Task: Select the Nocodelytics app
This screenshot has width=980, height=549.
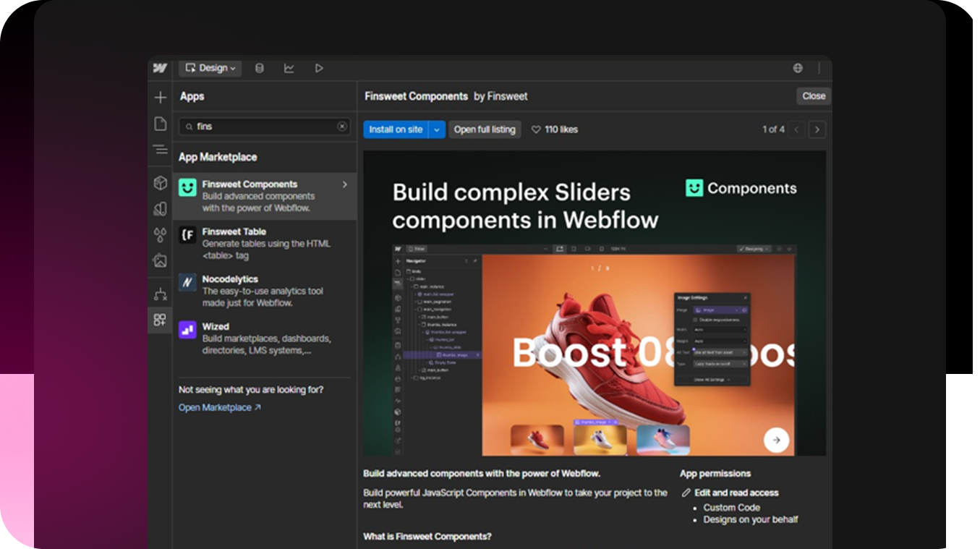Action: point(265,291)
